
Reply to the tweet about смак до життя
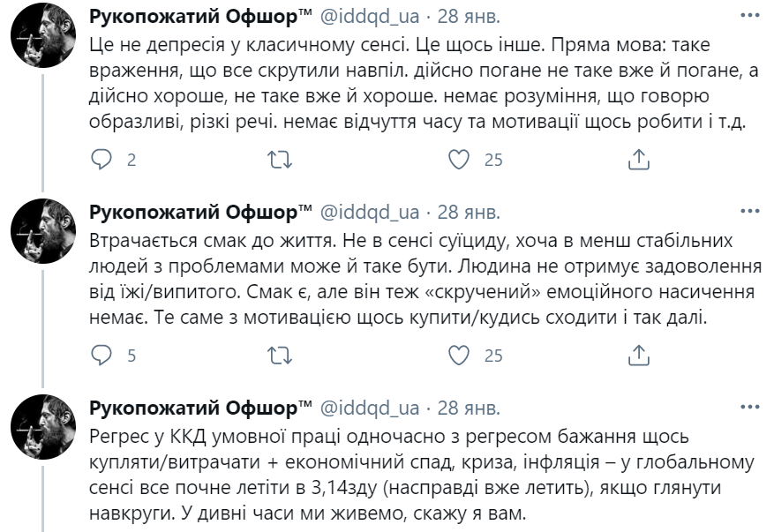(103, 356)
